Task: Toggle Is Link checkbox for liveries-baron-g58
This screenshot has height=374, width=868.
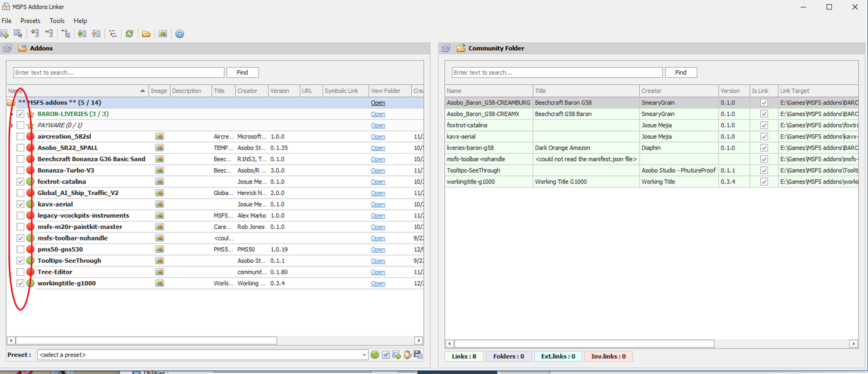Action: click(x=764, y=148)
